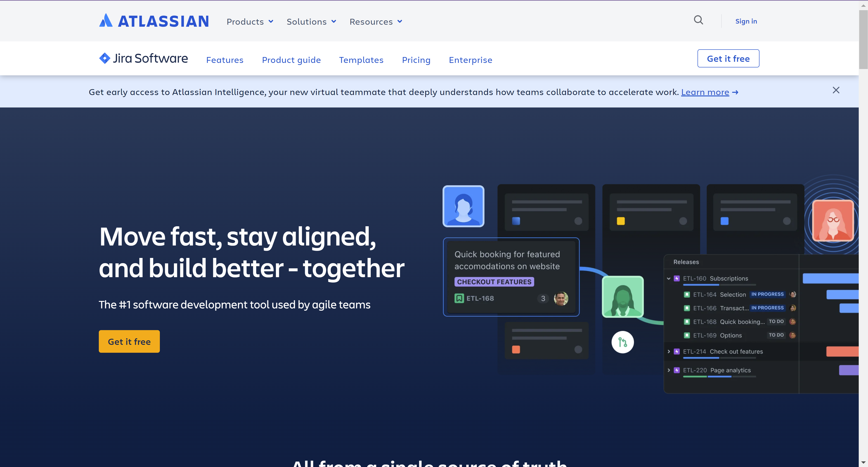Click the outlined Get it free button
This screenshot has height=467, width=868.
tap(728, 58)
